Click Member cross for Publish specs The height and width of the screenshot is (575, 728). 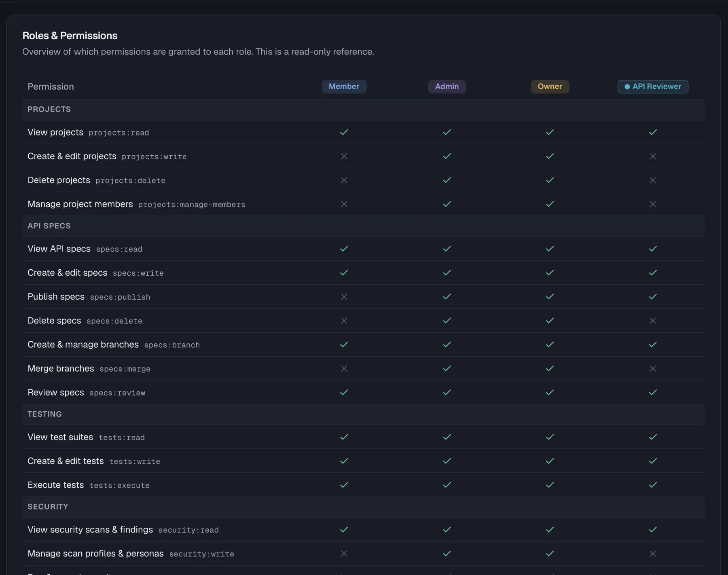pos(344,297)
